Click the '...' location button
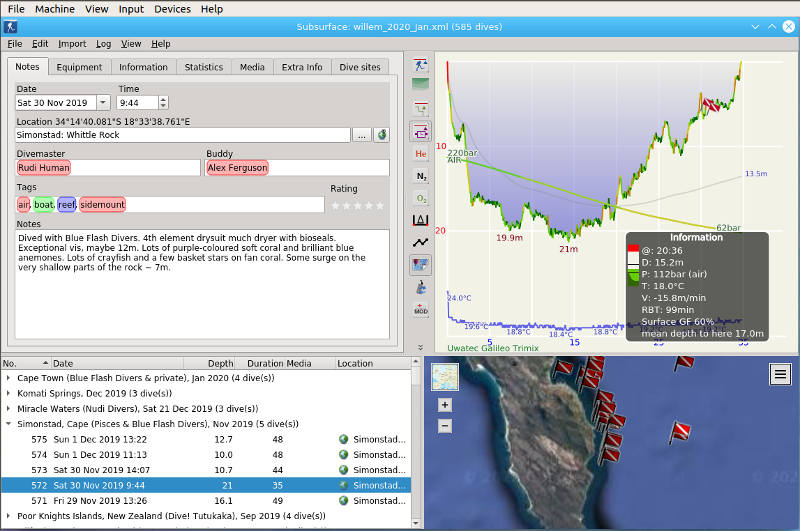This screenshot has height=531, width=800. [362, 135]
